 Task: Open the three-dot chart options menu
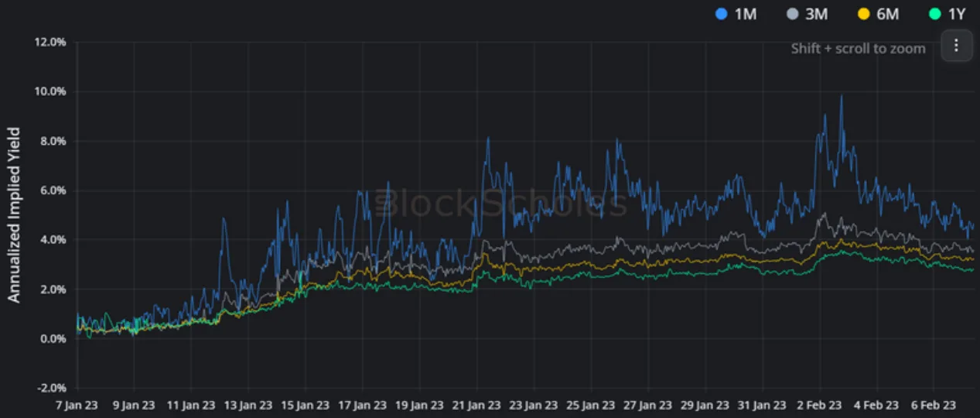tap(956, 46)
